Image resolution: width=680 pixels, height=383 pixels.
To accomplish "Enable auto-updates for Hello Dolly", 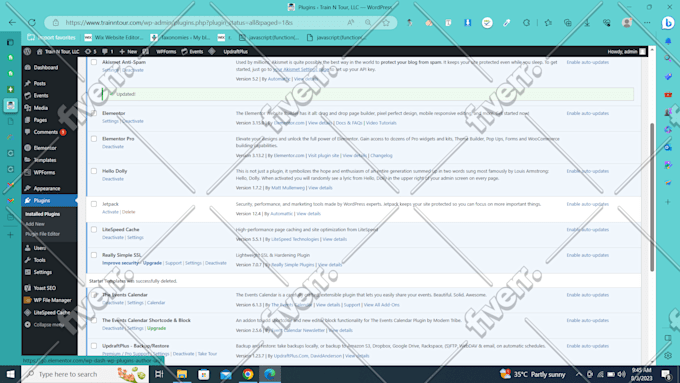I will [x=588, y=171].
